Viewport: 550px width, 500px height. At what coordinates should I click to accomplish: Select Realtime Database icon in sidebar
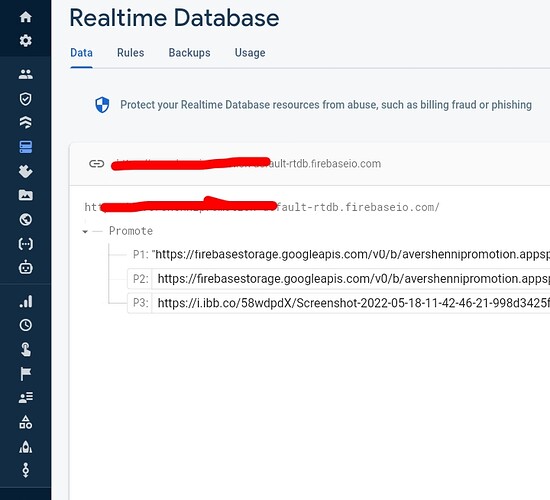click(x=26, y=147)
